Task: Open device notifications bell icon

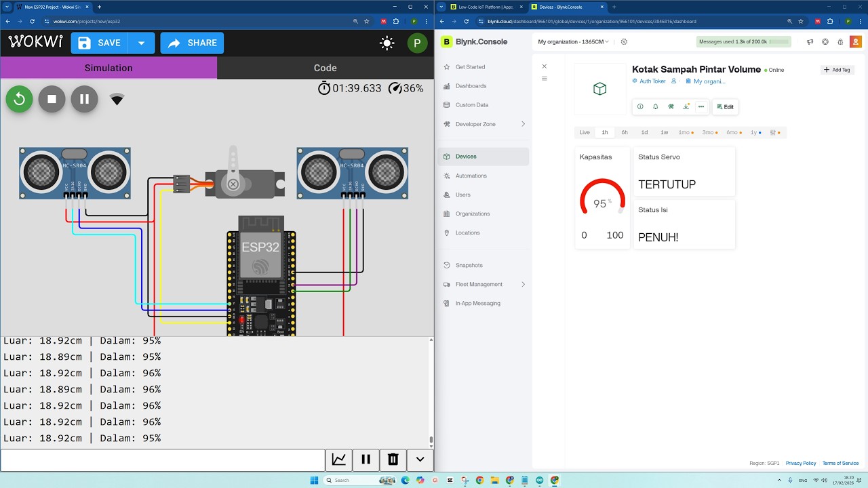Action: pos(655,106)
